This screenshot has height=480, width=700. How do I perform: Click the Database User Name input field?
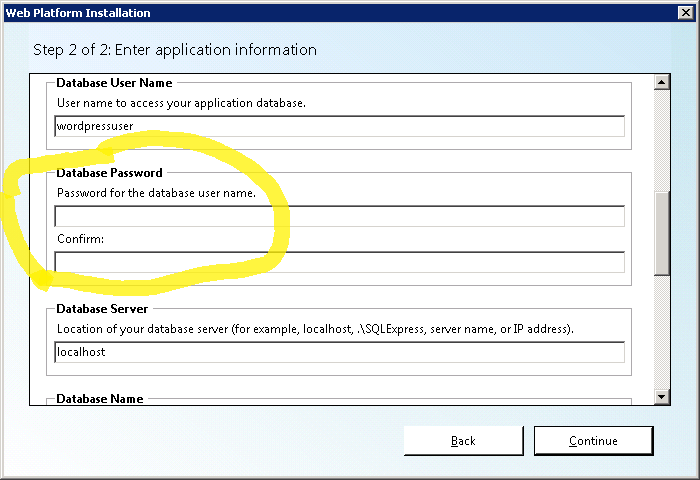pyautogui.click(x=339, y=126)
